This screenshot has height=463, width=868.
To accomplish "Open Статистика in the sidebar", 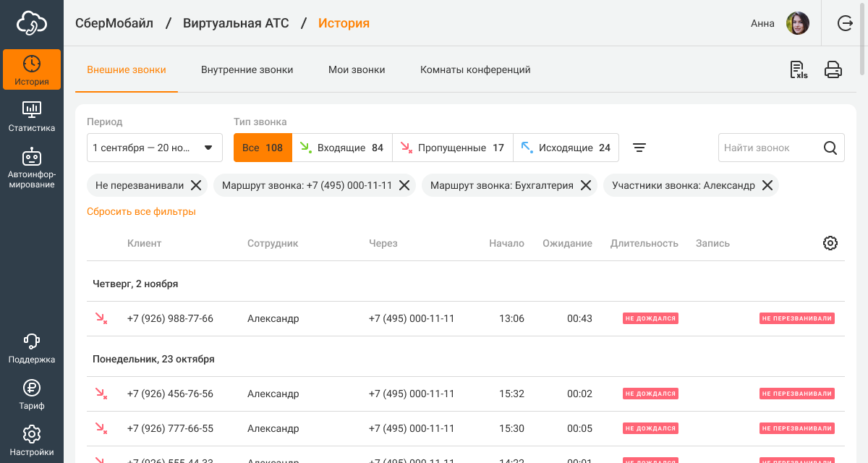I will (32, 116).
